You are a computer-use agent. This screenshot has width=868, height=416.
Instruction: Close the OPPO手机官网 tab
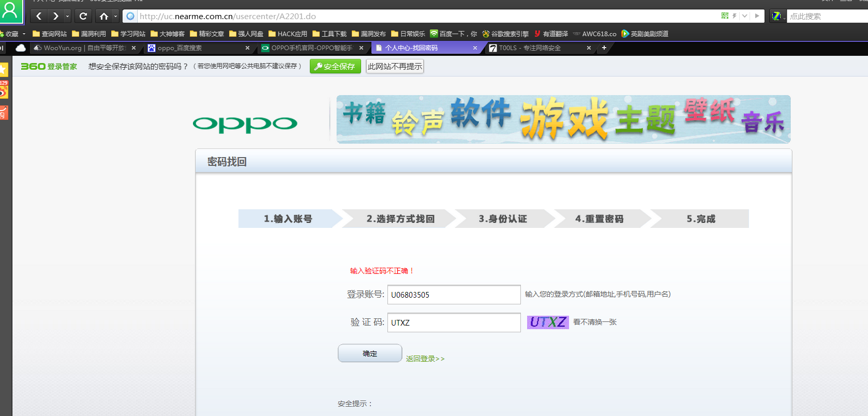[361, 48]
